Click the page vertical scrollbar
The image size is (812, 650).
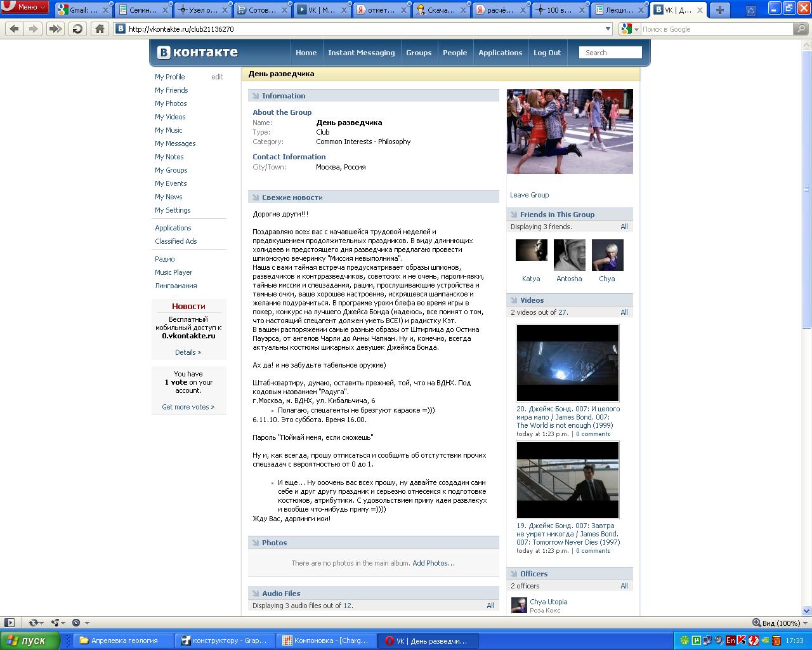click(807, 327)
